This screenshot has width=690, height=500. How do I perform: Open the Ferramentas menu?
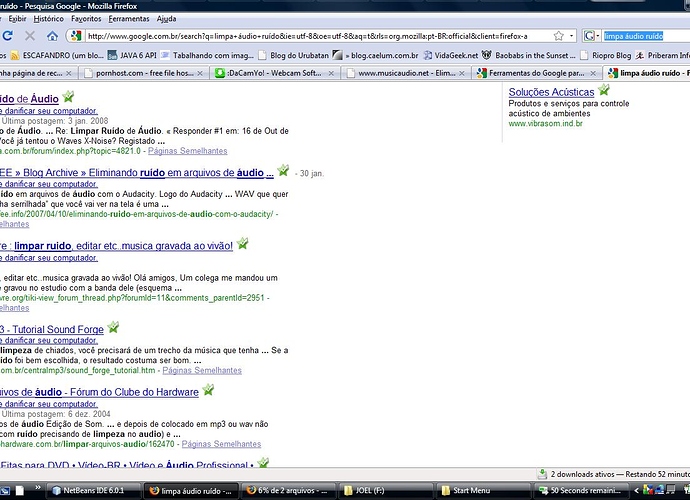click(x=129, y=18)
